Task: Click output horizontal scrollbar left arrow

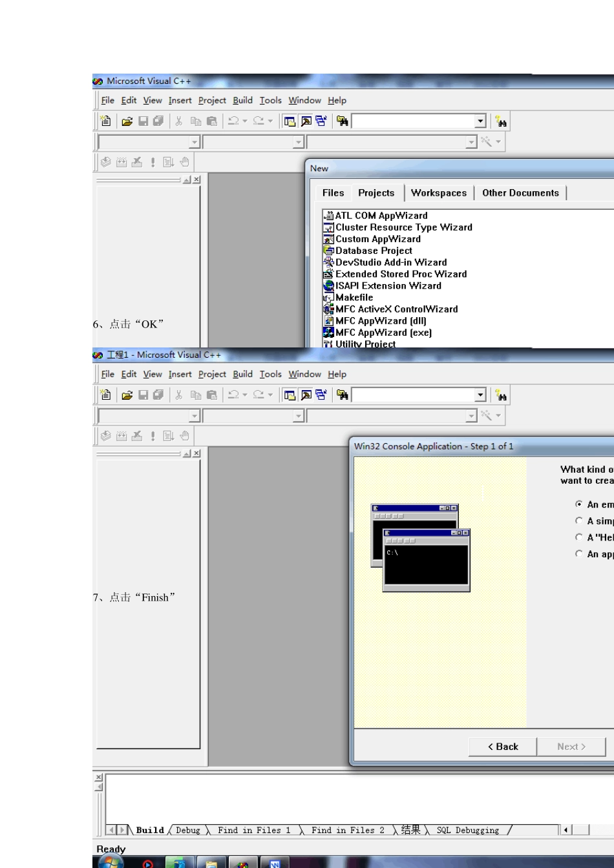Action: (x=566, y=830)
